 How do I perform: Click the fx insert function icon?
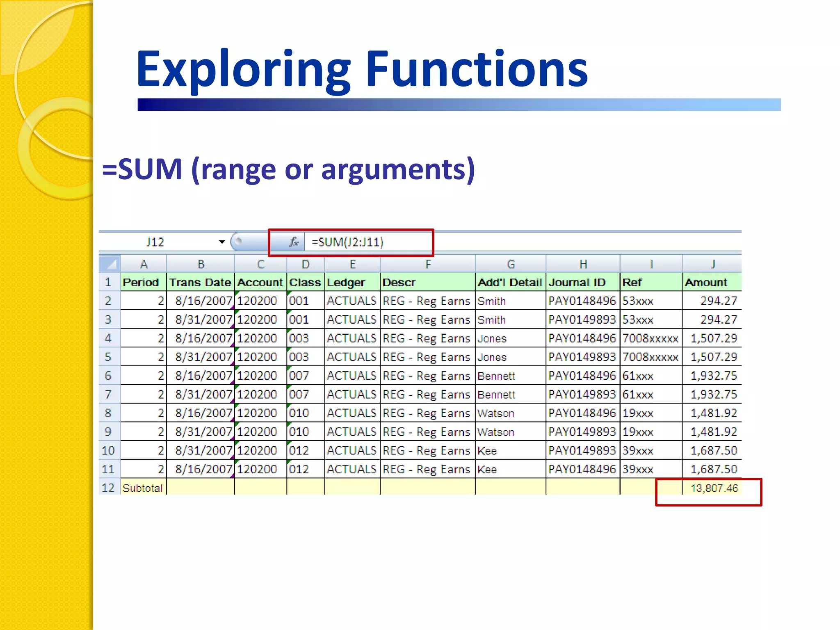(294, 242)
